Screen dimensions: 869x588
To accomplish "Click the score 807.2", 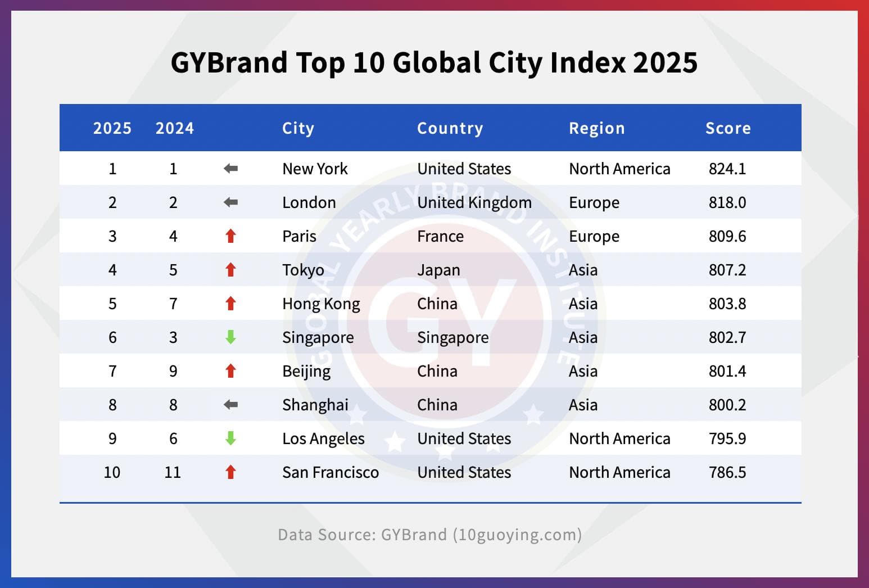I will (x=727, y=270).
